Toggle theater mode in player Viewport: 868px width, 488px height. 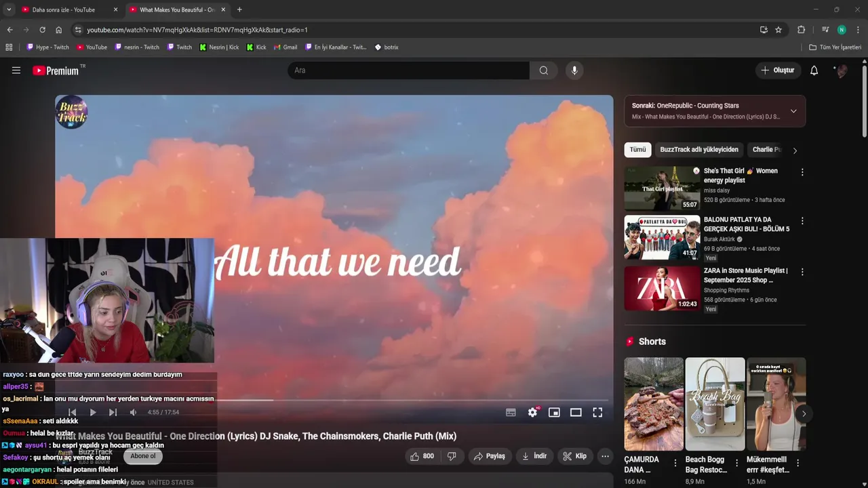[576, 412]
